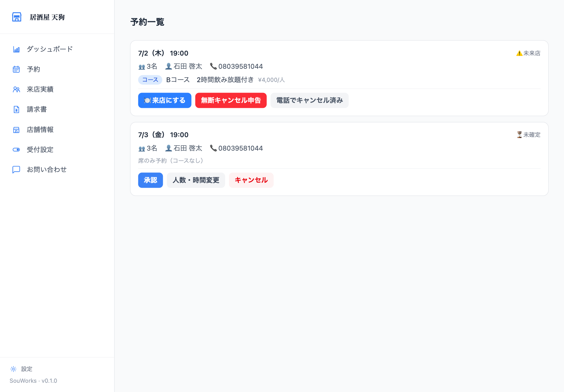Click the 7/3（金） 19:00 date text
This screenshot has width=564, height=392.
click(163, 135)
